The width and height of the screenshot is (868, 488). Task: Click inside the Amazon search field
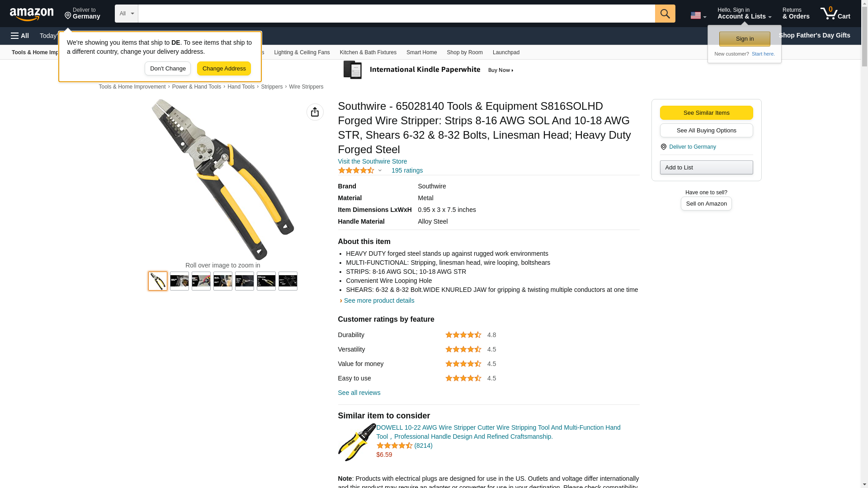point(396,14)
